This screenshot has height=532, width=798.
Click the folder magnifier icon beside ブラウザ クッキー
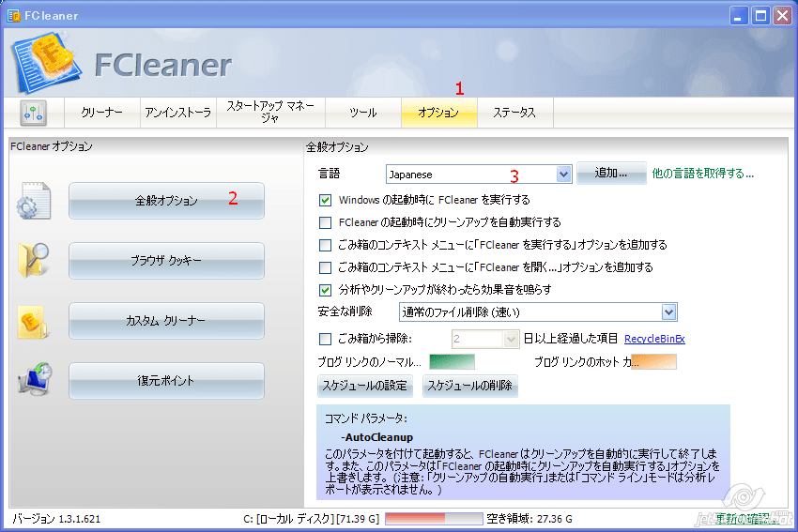(x=33, y=261)
